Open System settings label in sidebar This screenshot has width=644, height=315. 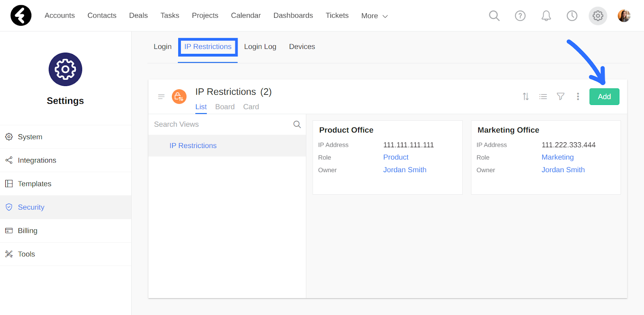coord(30,137)
